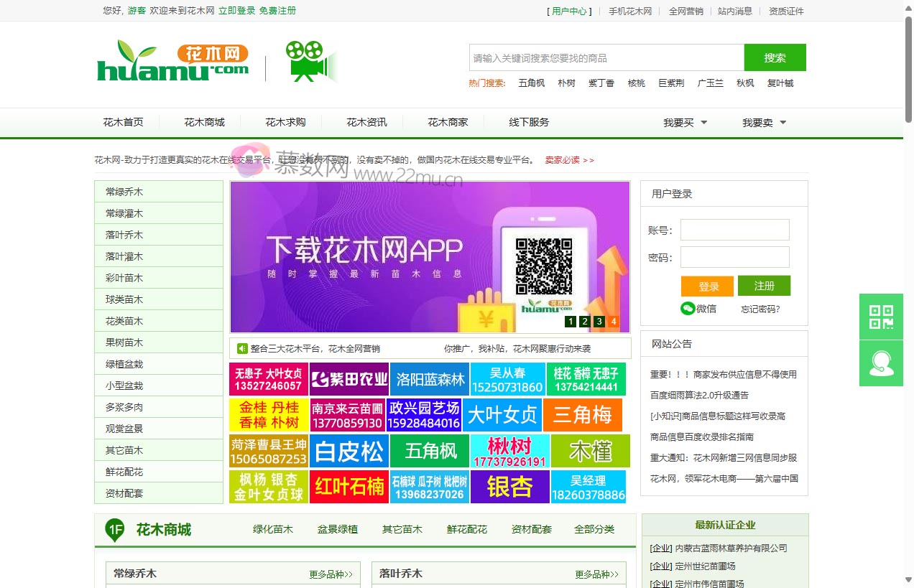The height and width of the screenshot is (588, 914).
Task: Switch to banner slide 1
Action: click(571, 322)
